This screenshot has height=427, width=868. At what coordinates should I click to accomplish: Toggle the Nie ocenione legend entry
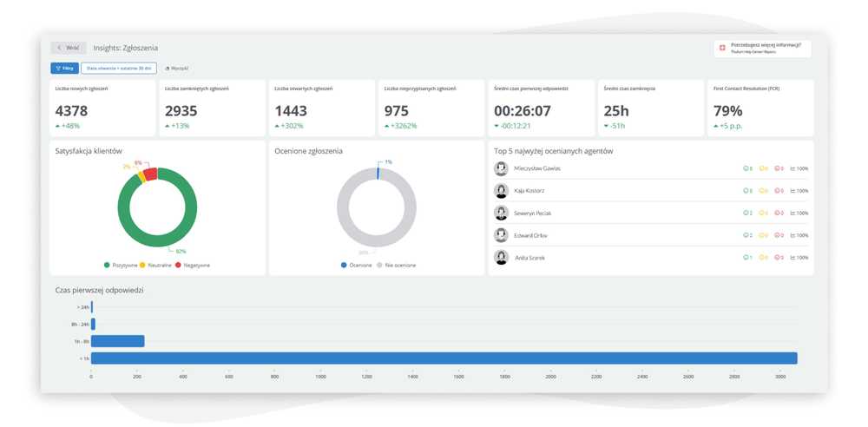click(396, 265)
